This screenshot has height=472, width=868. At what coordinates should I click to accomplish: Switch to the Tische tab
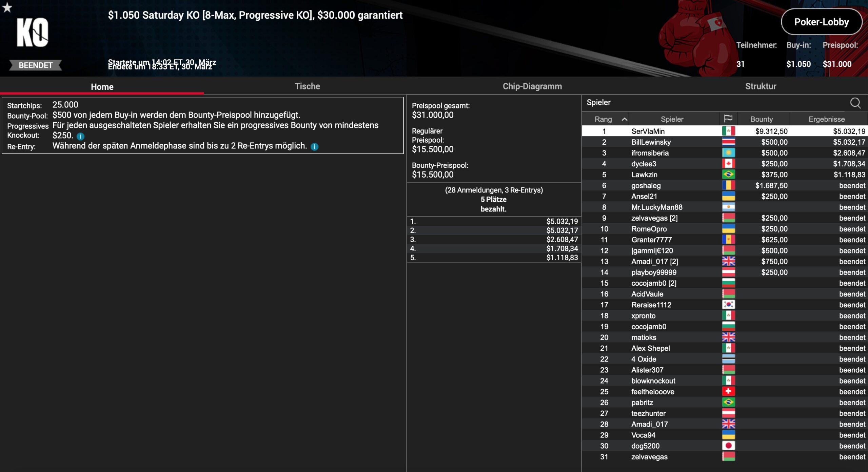click(307, 86)
